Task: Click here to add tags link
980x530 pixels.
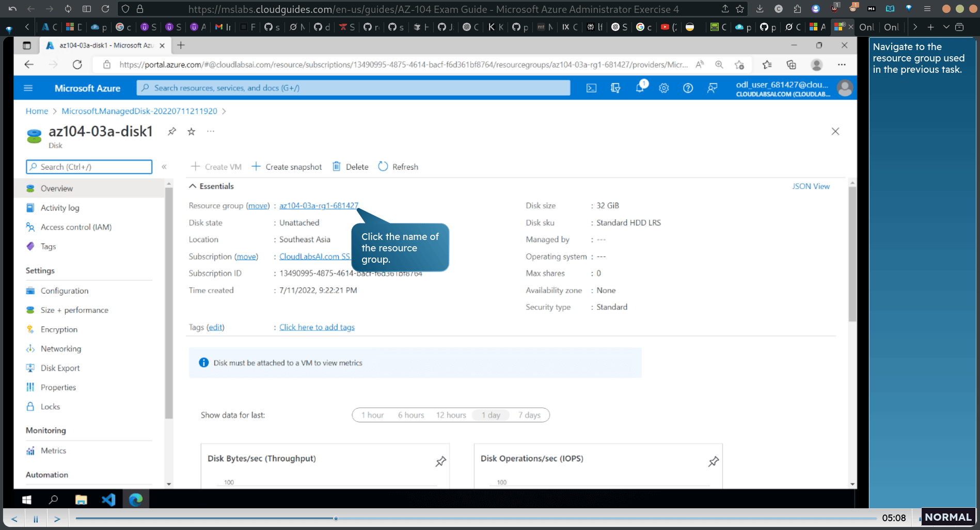Action: click(317, 327)
